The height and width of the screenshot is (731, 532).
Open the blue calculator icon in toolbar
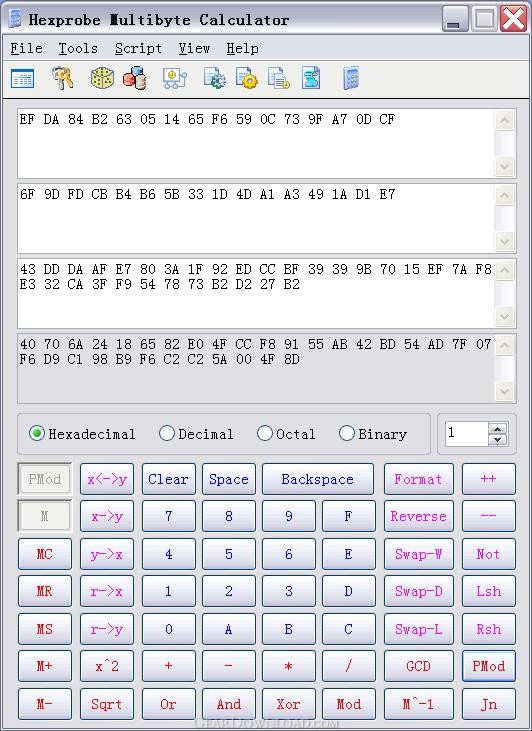click(351, 78)
